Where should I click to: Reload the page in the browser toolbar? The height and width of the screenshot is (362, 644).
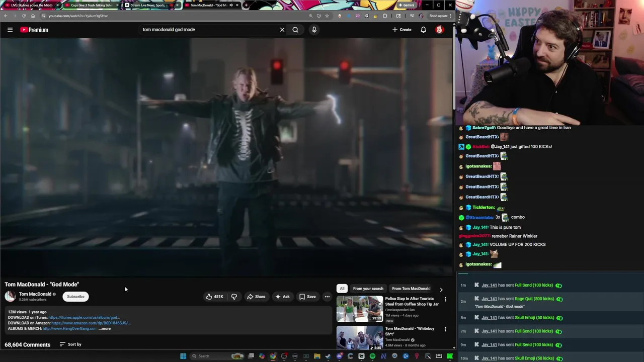(24, 16)
